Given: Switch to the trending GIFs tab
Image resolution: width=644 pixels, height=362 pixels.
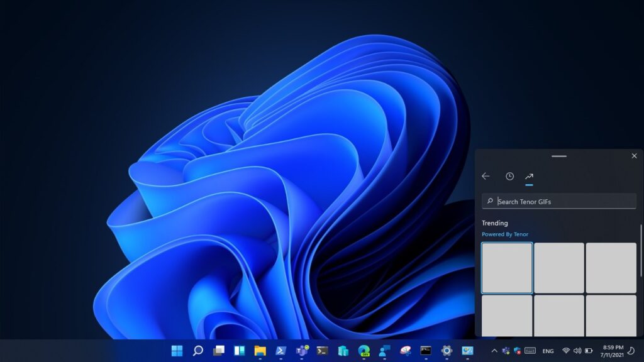Looking at the screenshot, I should click(x=529, y=177).
